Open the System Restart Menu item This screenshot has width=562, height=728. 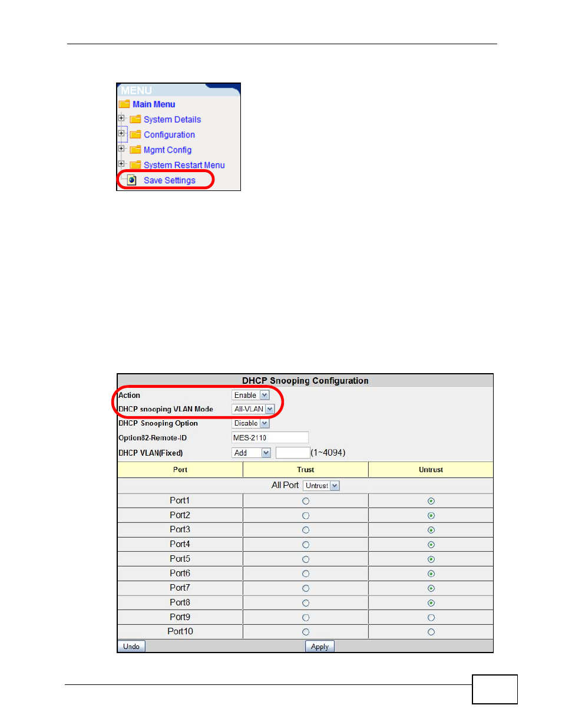pyautogui.click(x=184, y=166)
